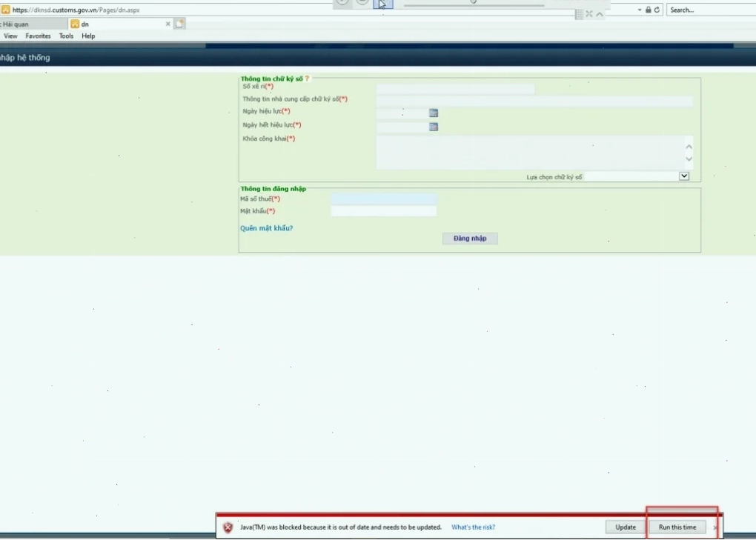756x540 pixels.
Task: Click the help question mark beside Thông tin chữ ký số
Action: (307, 79)
